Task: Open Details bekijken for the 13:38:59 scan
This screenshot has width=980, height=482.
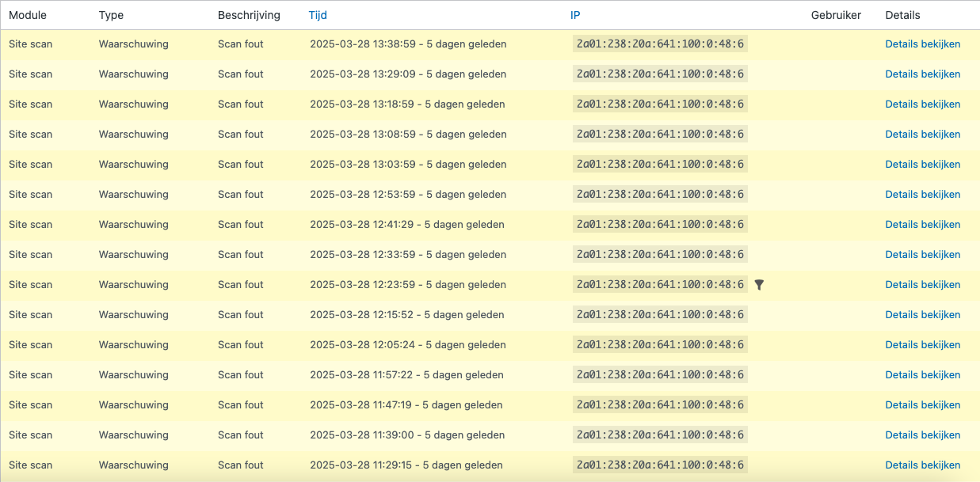Action: click(922, 44)
